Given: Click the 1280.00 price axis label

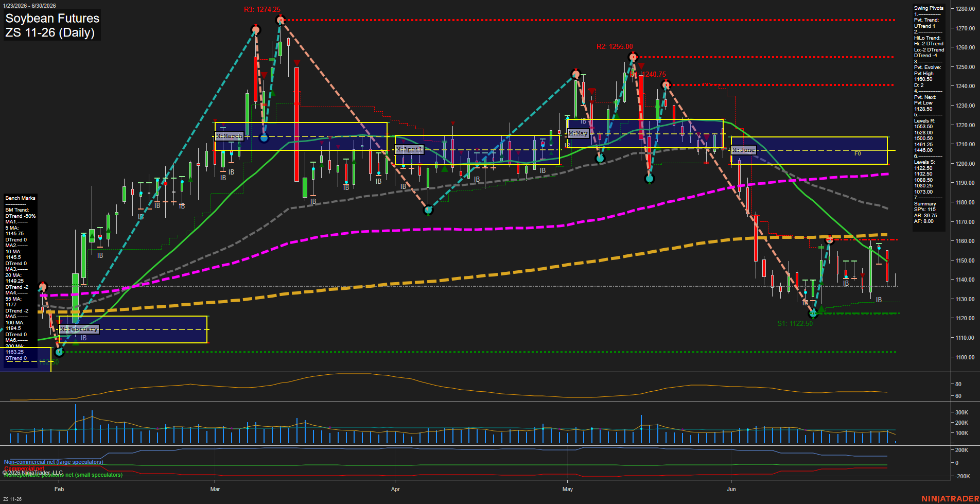Looking at the screenshot, I should [x=965, y=9].
